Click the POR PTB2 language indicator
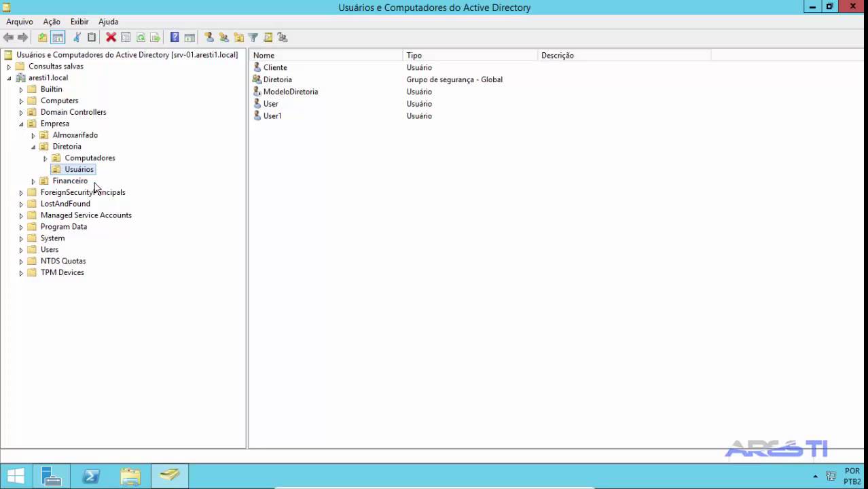The height and width of the screenshot is (489, 868). coord(852,476)
